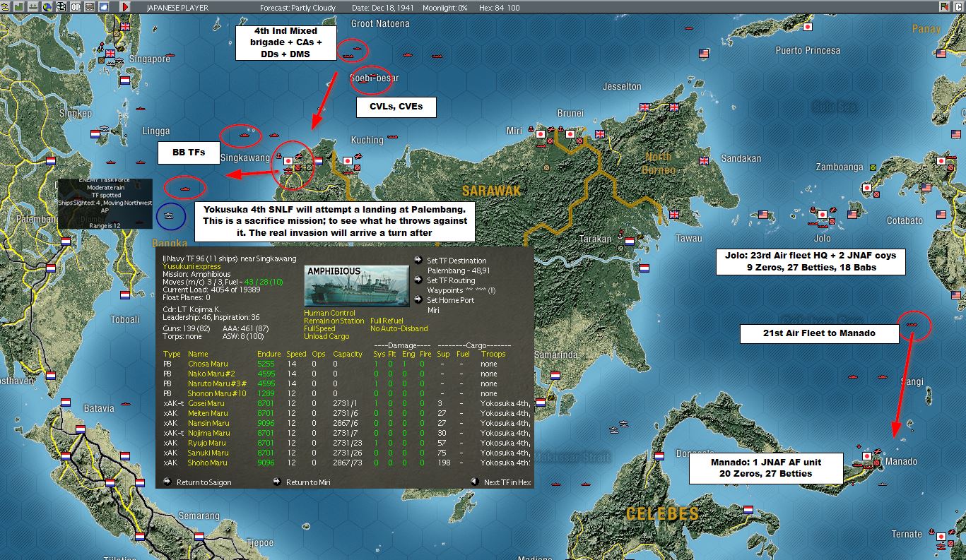Viewport: 966px width, 560px height.
Task: Open the ship list icon in toolbar
Action: click(5, 7)
